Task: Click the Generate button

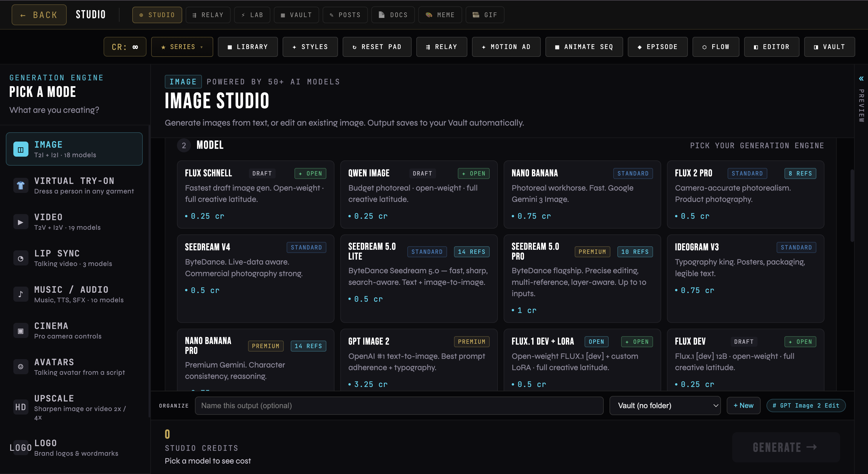Action: [x=786, y=447]
